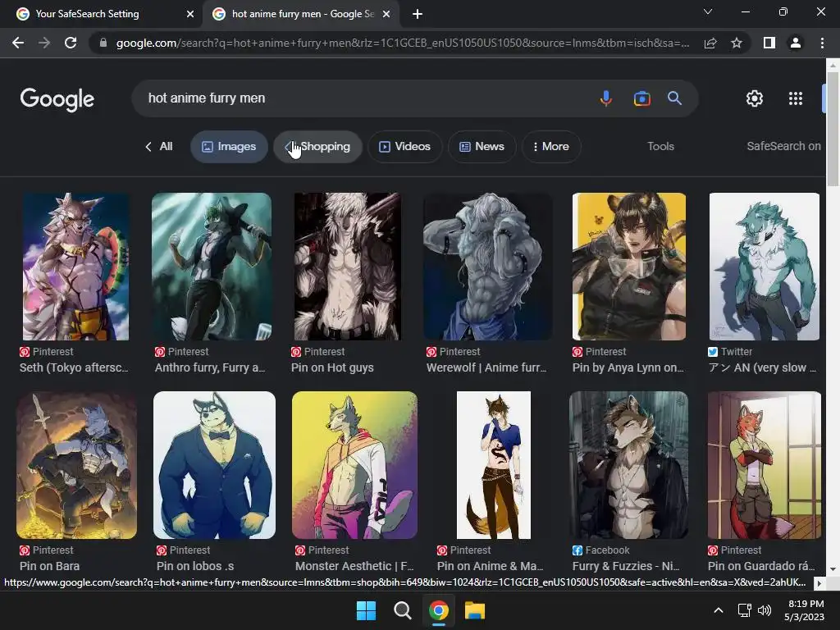Switch to Videos results
The image size is (840, 630).
pos(405,146)
